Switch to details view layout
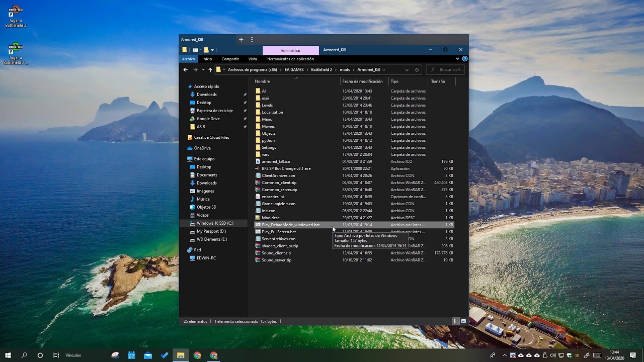The height and width of the screenshot is (362, 644). (x=455, y=321)
